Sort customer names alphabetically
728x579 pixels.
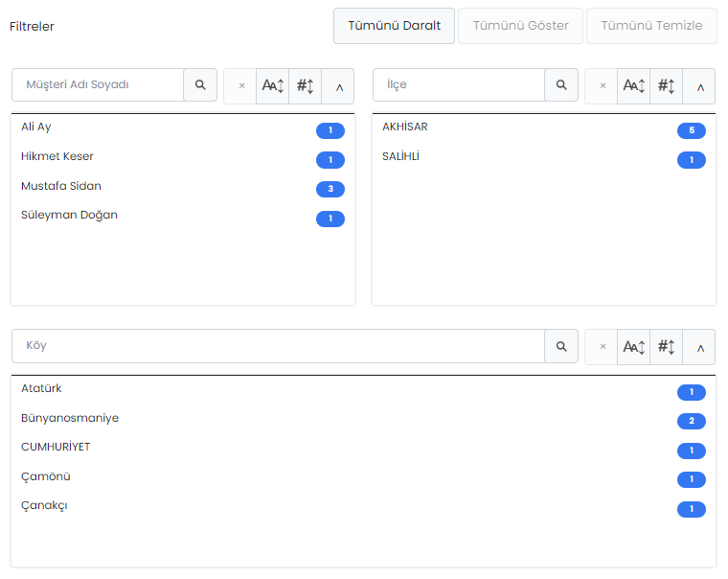[273, 85]
